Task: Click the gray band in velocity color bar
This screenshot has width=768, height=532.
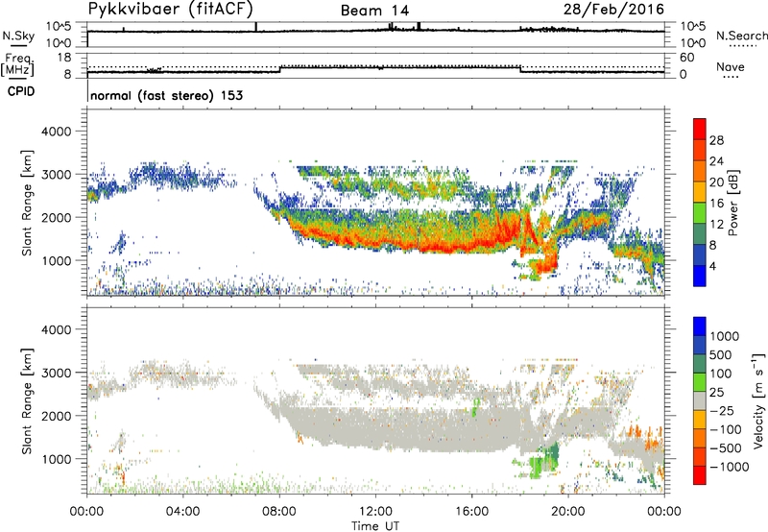Action: 699,401
